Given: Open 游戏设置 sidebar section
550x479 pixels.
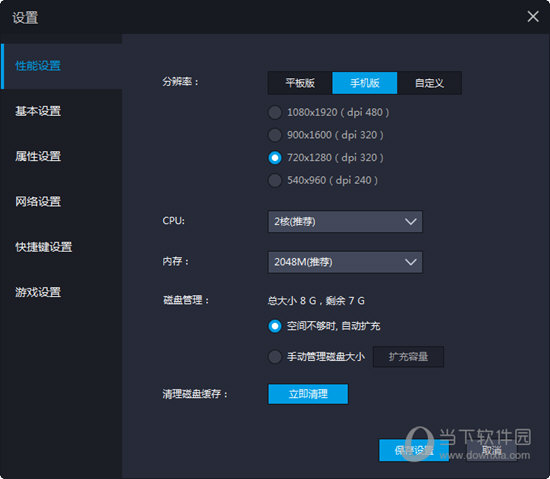Looking at the screenshot, I should 62,292.
